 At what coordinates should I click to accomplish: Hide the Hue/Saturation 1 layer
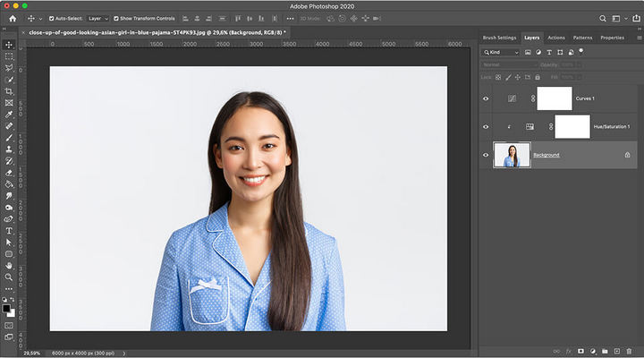[487, 126]
